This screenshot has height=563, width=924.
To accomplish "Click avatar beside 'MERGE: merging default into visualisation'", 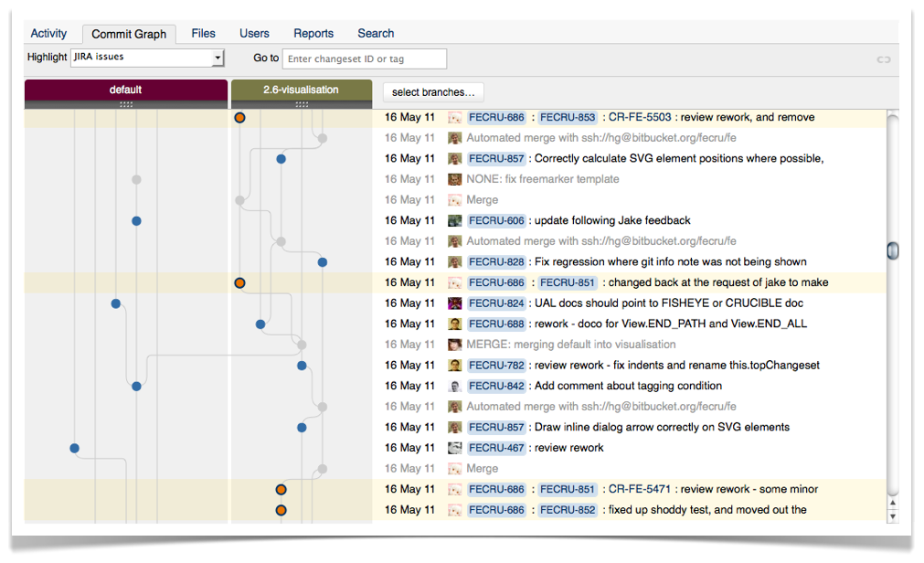I will tap(454, 345).
